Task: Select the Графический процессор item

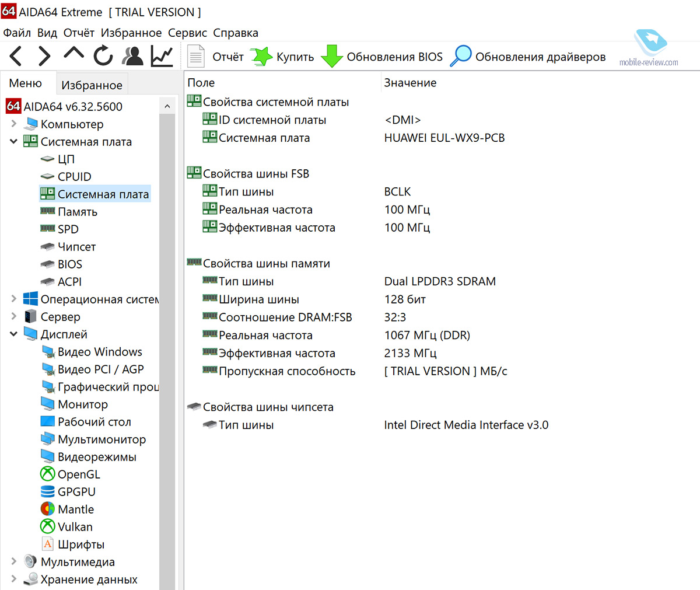Action: tap(99, 386)
